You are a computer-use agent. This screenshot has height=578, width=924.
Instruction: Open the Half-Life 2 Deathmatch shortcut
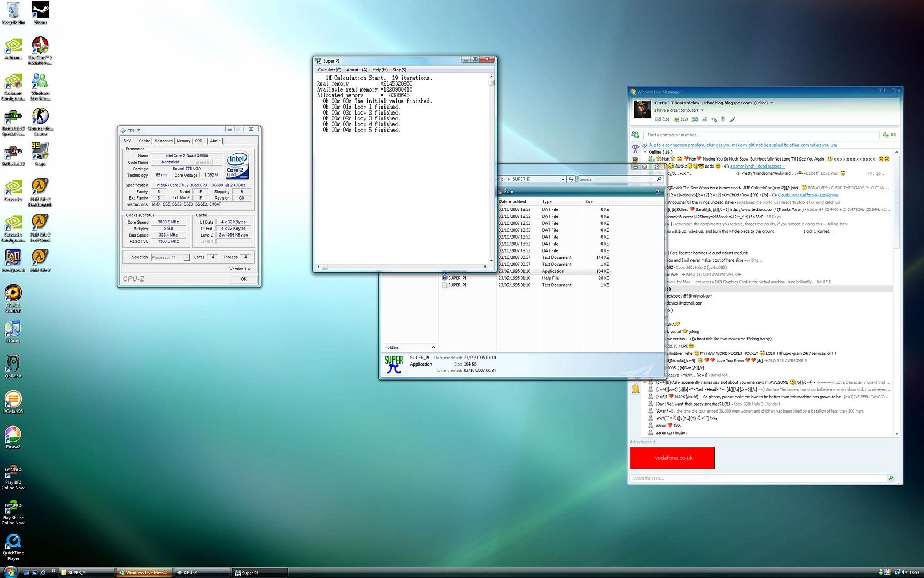(x=40, y=193)
